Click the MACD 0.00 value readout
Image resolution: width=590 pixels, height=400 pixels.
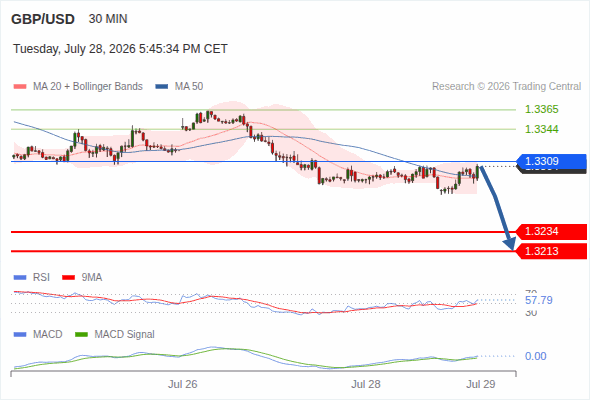(535, 356)
